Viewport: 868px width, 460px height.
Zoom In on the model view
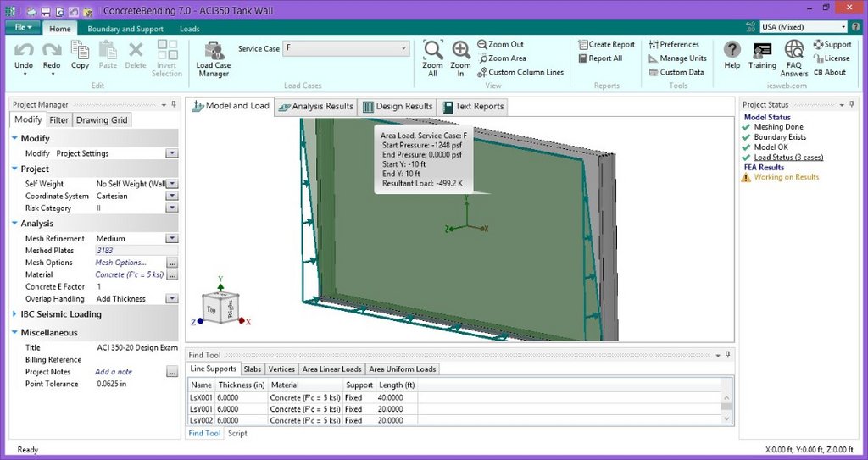coord(460,58)
